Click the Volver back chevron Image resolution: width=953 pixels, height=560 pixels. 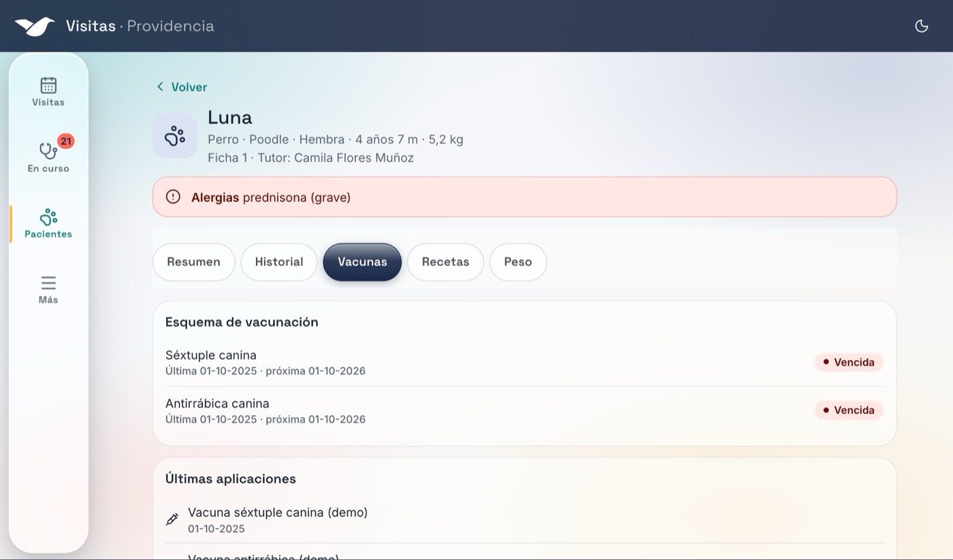coord(160,86)
